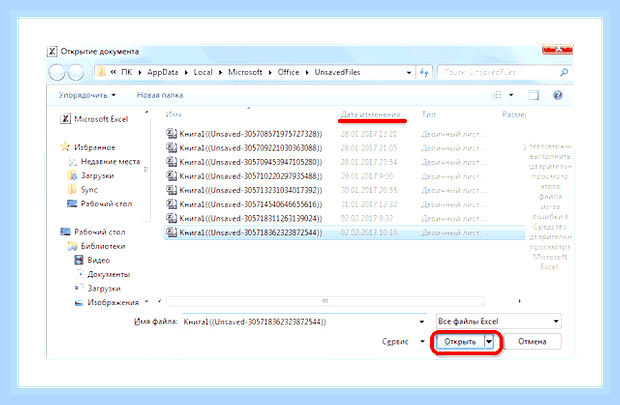Screen dimensions: 620x405
Task: Click into the search UnsavedFiles field
Action: (x=499, y=72)
